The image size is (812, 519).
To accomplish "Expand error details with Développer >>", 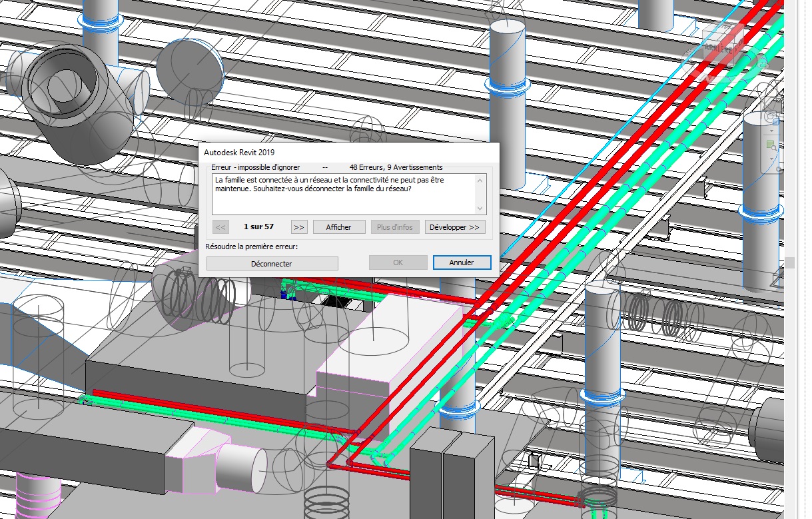I will point(455,227).
